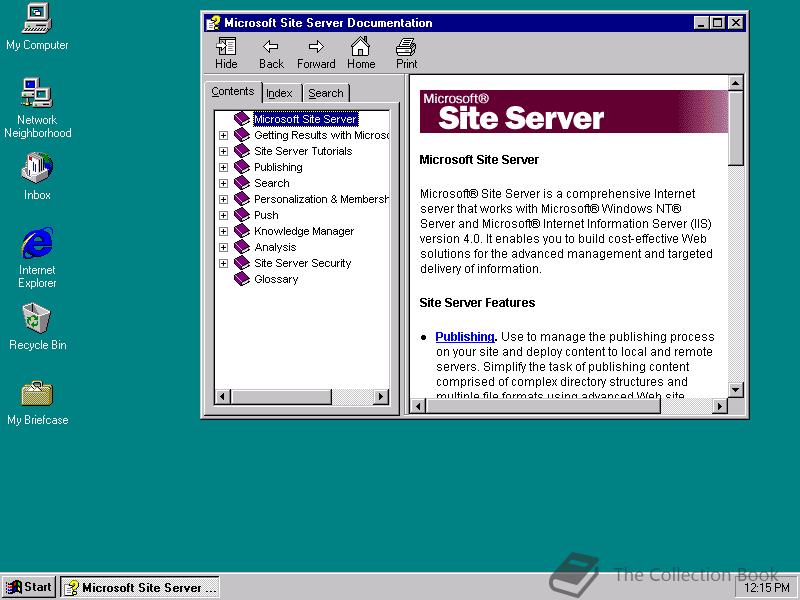Click book icon beside Site Server Security
This screenshot has width=800, height=600.
pos(242,263)
